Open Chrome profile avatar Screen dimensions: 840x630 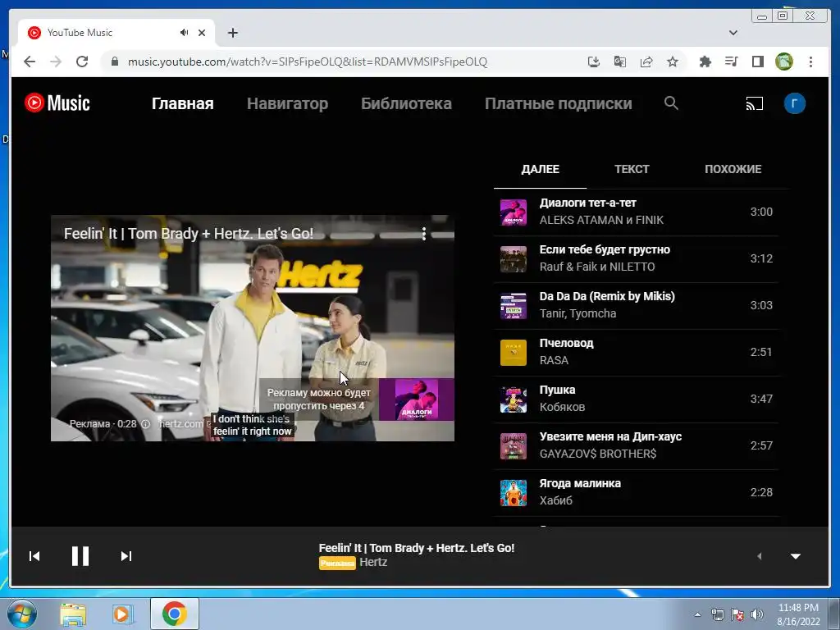[784, 62]
